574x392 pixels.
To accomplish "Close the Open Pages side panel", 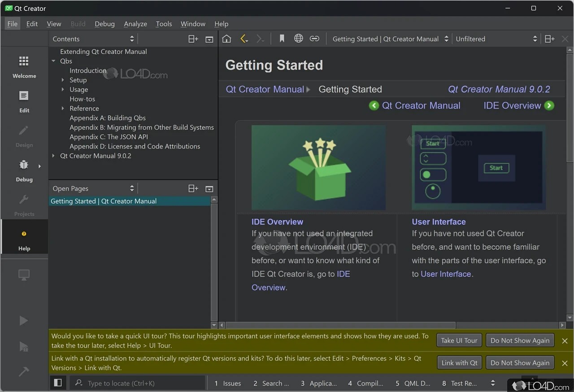I will (x=209, y=189).
